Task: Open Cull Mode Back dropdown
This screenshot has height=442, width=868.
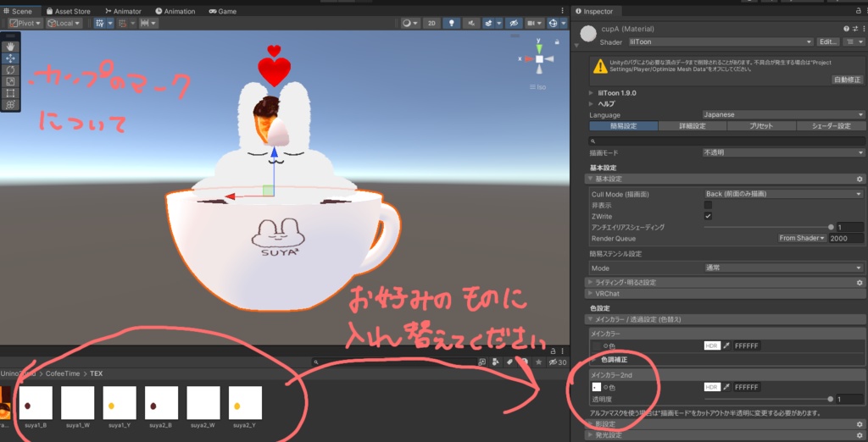Action: 783,194
